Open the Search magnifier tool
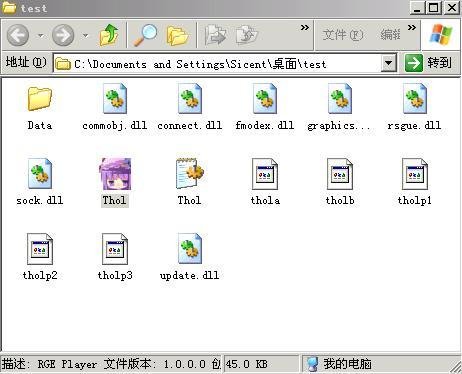The image size is (462, 374). click(145, 35)
